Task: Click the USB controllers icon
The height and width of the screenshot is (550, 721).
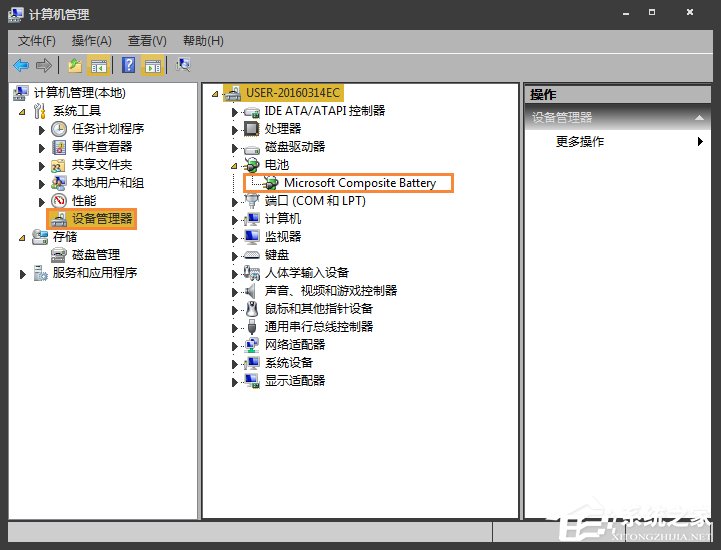Action: 252,327
